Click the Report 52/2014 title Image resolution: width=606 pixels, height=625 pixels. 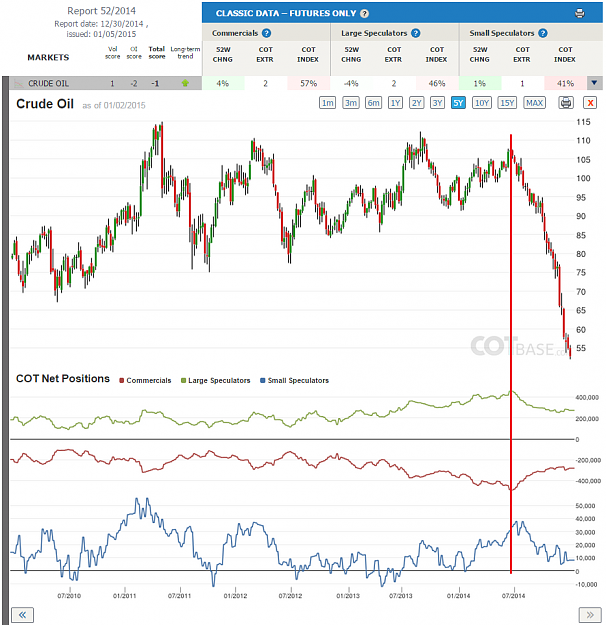click(x=101, y=11)
